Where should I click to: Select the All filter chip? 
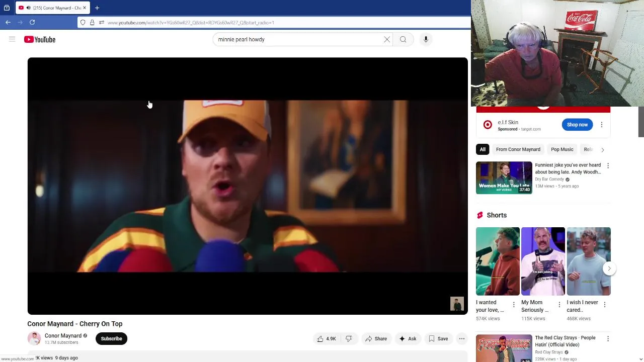tap(482, 149)
